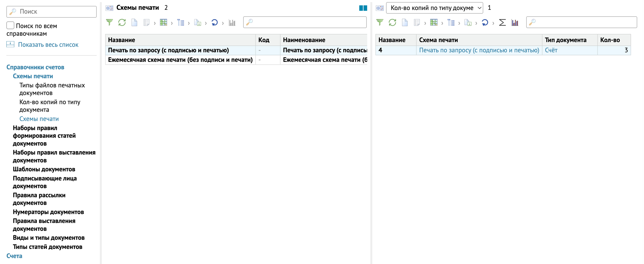Open nested Схемы печати item in sidebar
This screenshot has width=644, height=264.
[39, 119]
